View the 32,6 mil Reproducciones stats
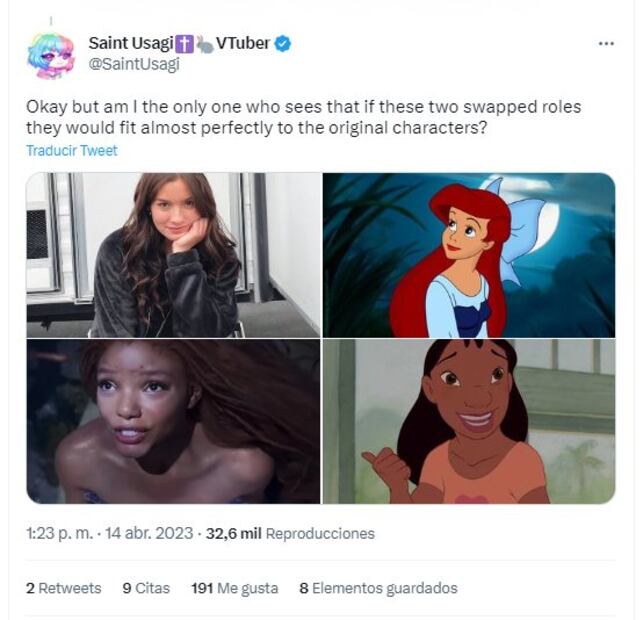643x620 pixels. [290, 534]
